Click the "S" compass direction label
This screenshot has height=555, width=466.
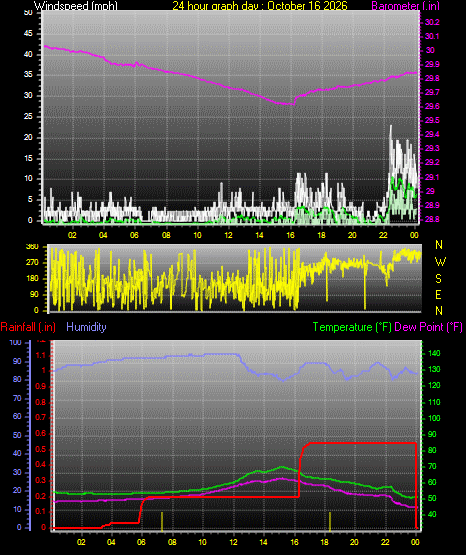[x=438, y=279]
